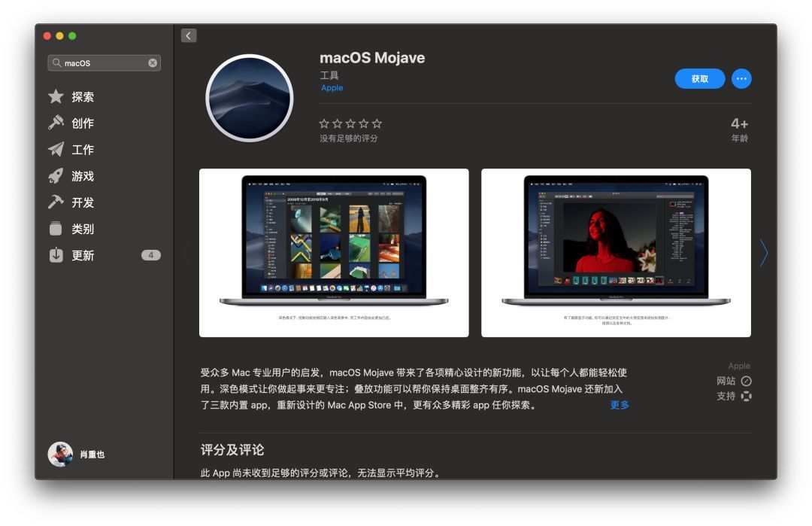Open the Apple developer link
The image size is (812, 526).
(x=332, y=87)
